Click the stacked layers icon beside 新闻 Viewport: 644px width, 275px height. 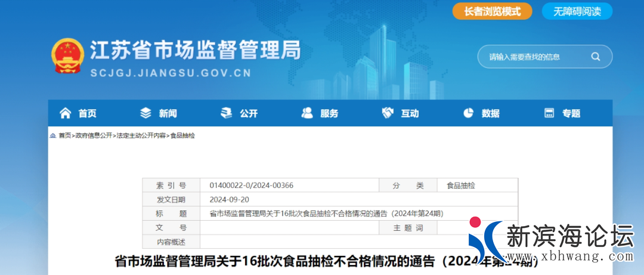pos(145,113)
